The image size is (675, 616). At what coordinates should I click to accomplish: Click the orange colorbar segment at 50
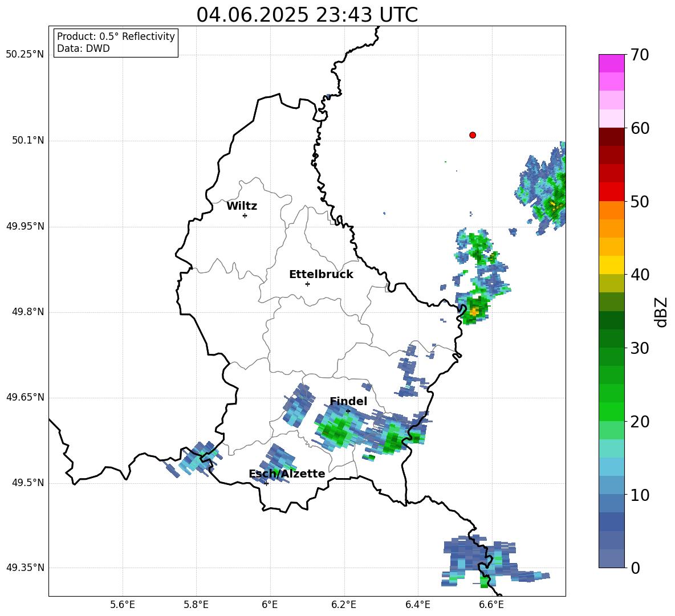pyautogui.click(x=611, y=210)
